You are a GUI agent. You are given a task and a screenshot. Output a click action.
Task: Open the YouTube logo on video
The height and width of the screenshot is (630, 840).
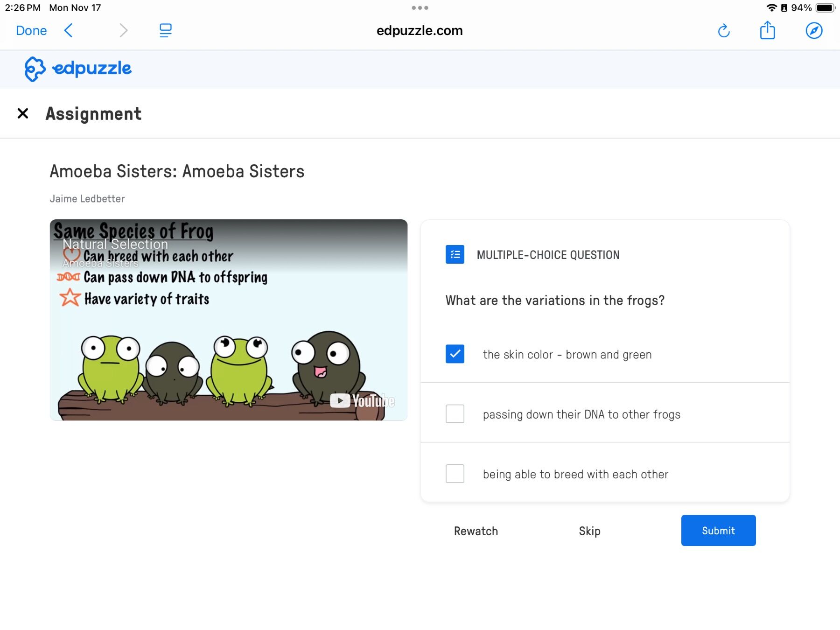point(362,401)
